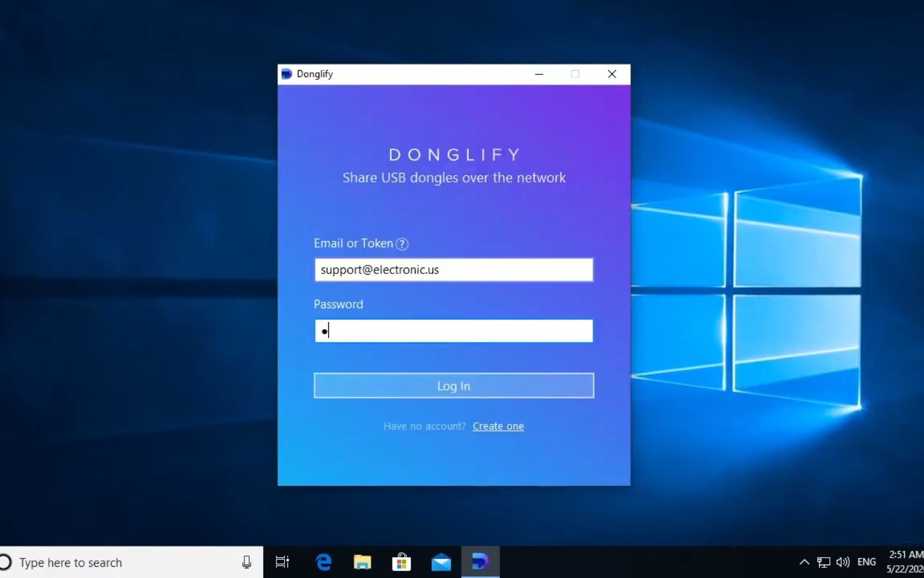The width and height of the screenshot is (924, 578).
Task: Select the Donglify icon on the taskbar
Action: click(480, 562)
